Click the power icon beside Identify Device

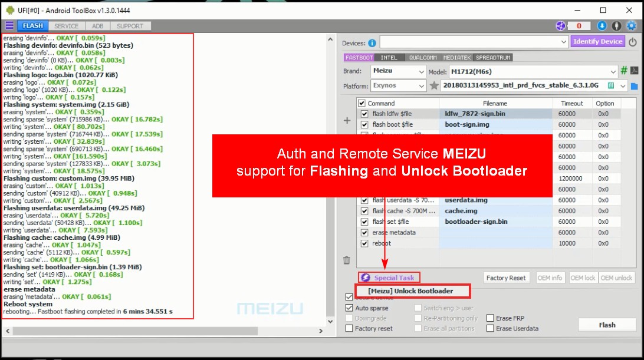(x=632, y=42)
